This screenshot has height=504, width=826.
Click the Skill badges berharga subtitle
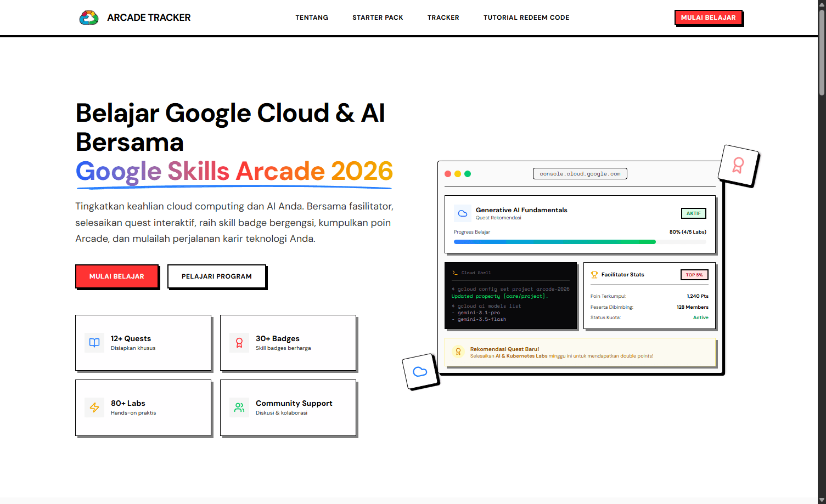click(283, 348)
